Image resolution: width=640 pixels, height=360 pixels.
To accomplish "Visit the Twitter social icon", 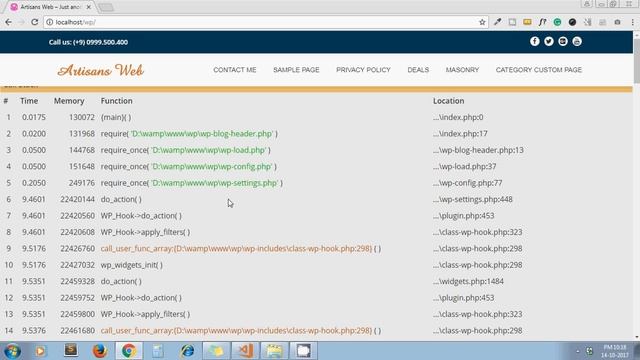I will click(x=549, y=41).
